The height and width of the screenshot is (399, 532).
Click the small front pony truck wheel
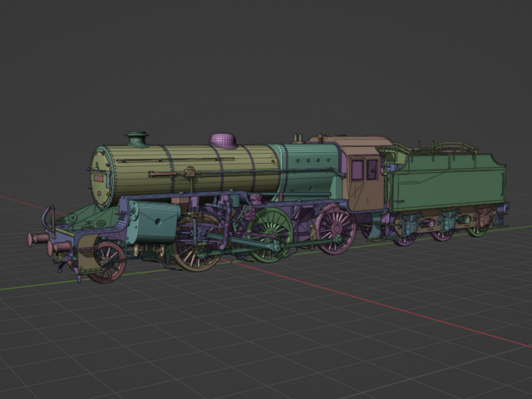coord(107,261)
